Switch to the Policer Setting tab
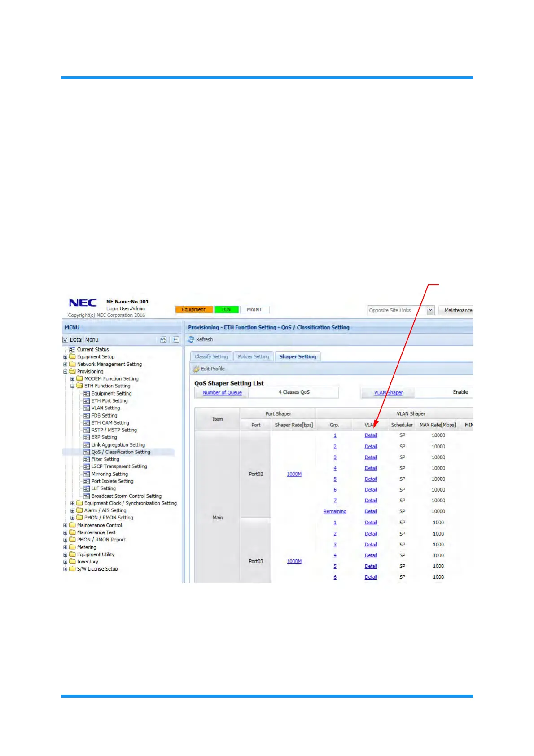This screenshot has height=756, width=534. [254, 356]
